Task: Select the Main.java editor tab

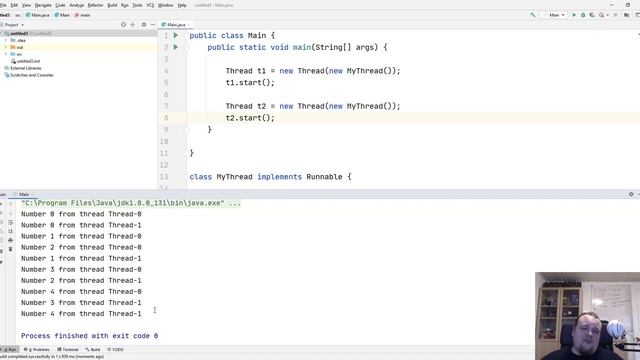Action: click(176, 25)
